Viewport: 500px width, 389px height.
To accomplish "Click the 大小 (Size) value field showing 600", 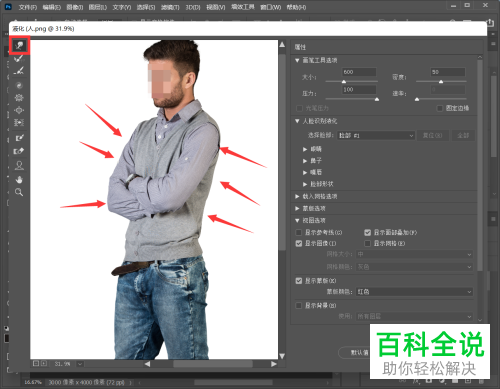I will click(359, 72).
